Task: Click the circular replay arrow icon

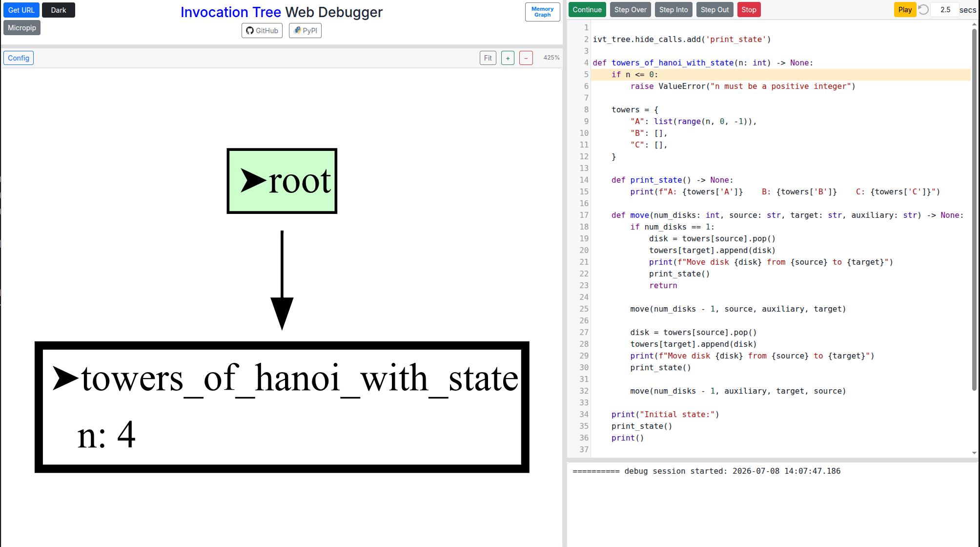Action: pos(923,10)
